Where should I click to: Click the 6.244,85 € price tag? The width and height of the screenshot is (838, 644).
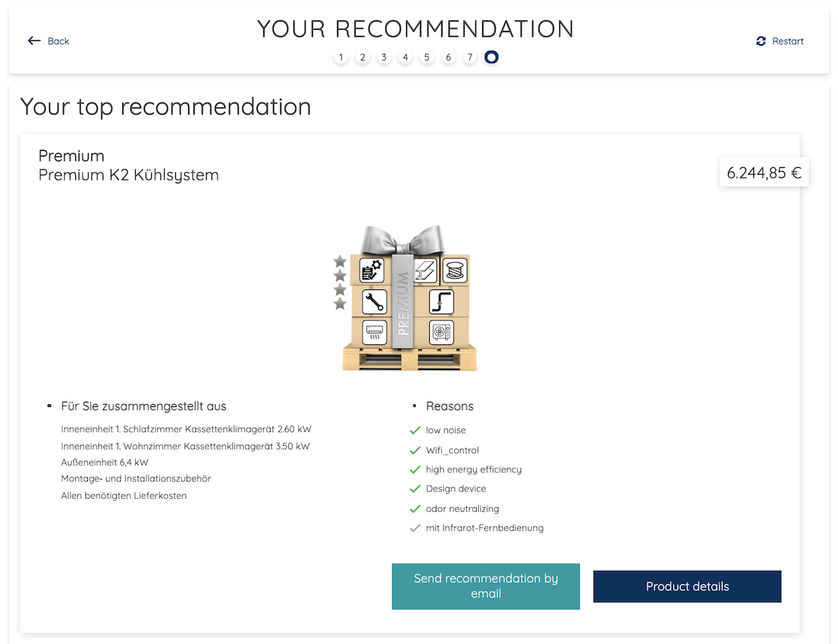coord(764,173)
